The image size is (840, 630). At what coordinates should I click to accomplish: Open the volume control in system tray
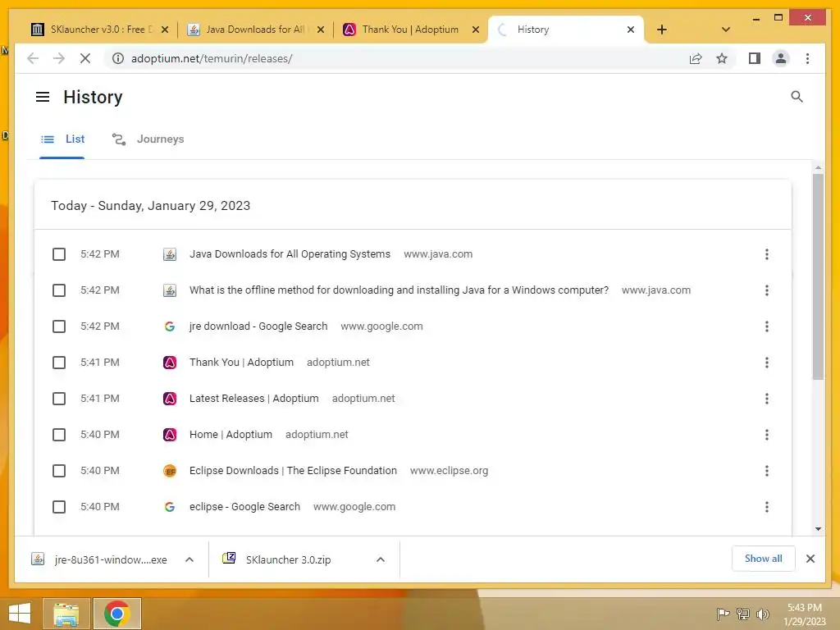click(x=762, y=614)
